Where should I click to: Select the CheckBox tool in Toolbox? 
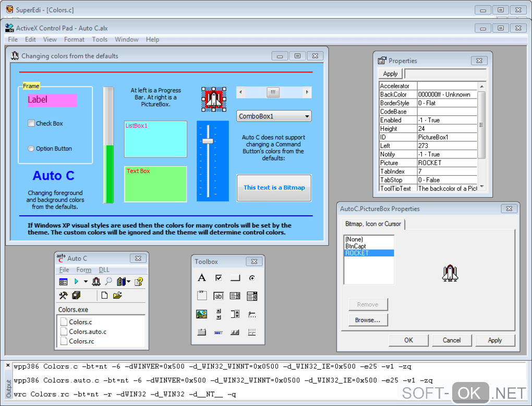point(219,278)
